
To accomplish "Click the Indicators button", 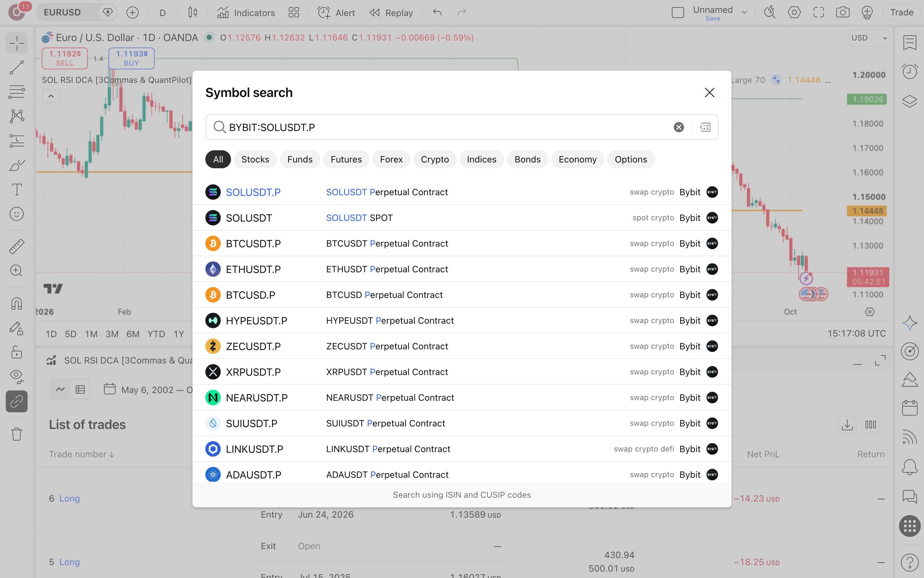I will [x=246, y=13].
